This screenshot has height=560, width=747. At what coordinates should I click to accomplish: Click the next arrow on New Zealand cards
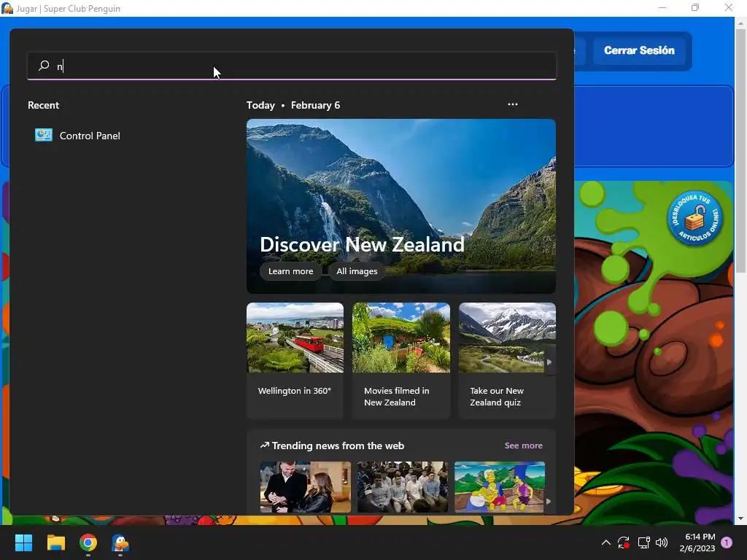pos(549,362)
